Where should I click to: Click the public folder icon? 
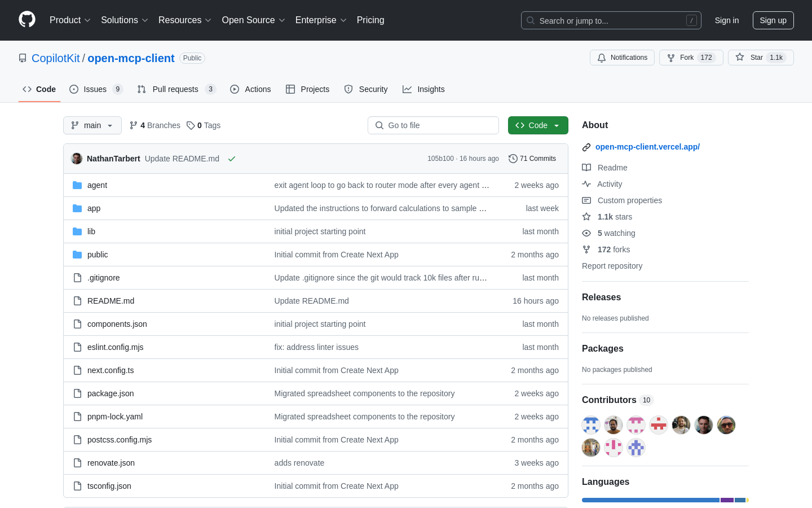coord(77,255)
